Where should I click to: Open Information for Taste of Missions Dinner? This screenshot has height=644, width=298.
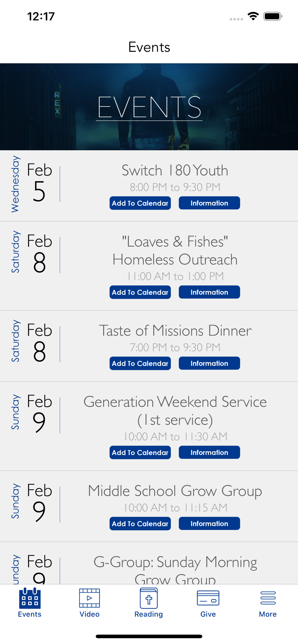click(209, 364)
